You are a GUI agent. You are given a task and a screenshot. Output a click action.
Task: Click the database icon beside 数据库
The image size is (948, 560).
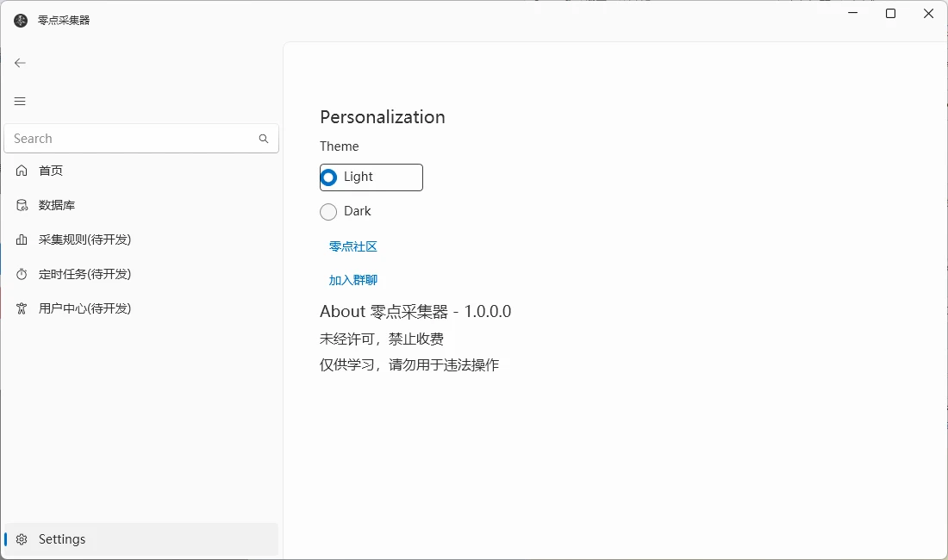(x=22, y=205)
